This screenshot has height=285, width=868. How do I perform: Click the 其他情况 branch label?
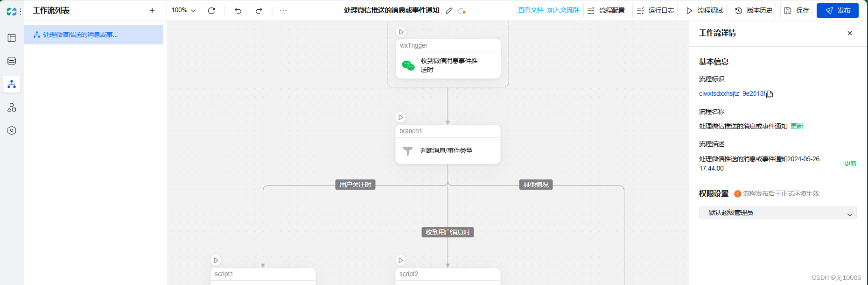pyautogui.click(x=536, y=185)
